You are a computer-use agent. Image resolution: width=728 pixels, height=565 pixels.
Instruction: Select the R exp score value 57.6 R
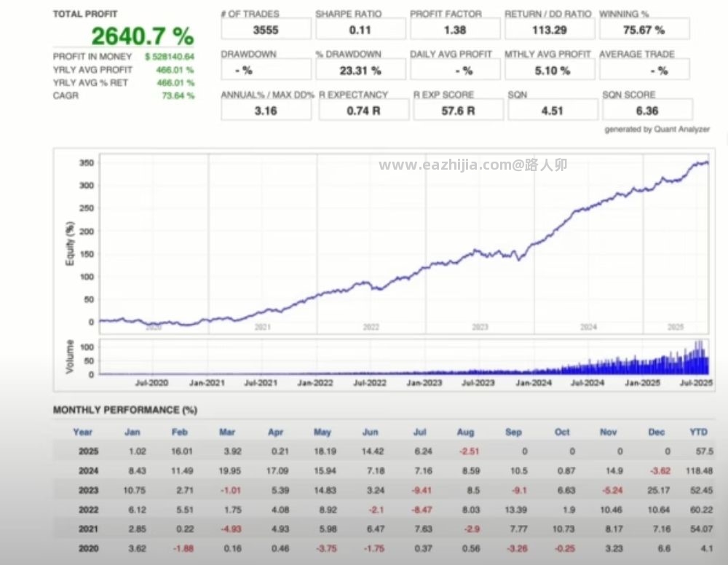(458, 111)
